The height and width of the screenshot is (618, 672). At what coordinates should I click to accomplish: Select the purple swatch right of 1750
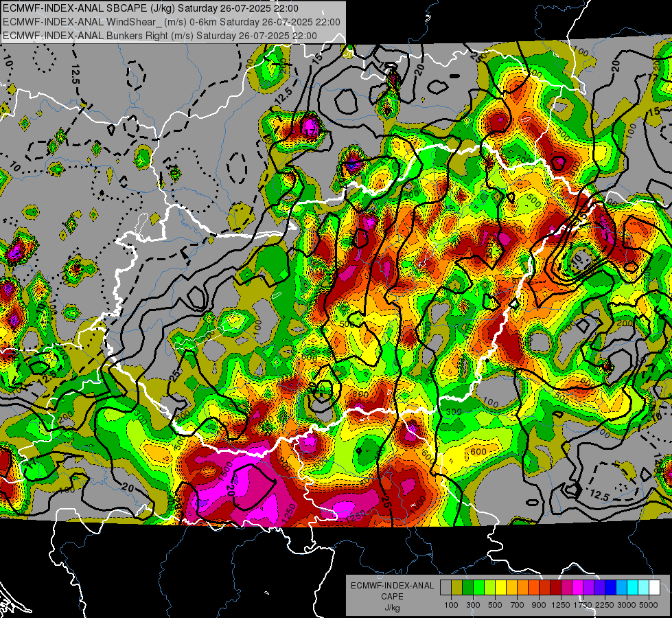click(589, 587)
